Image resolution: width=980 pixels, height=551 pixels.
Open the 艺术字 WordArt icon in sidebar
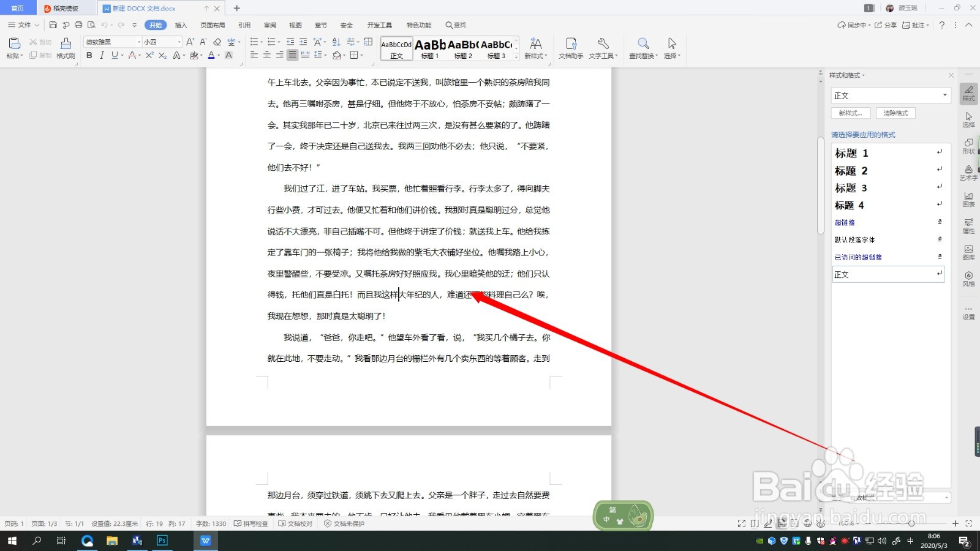[968, 173]
